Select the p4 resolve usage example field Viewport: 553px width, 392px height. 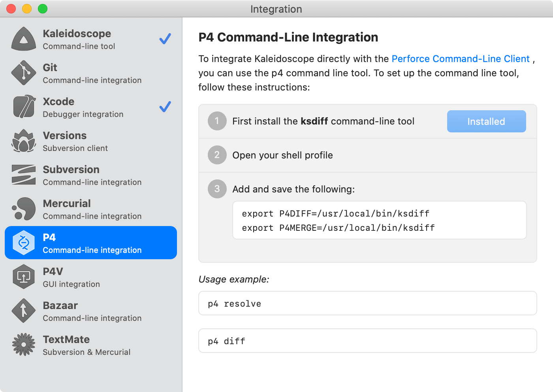pyautogui.click(x=367, y=303)
